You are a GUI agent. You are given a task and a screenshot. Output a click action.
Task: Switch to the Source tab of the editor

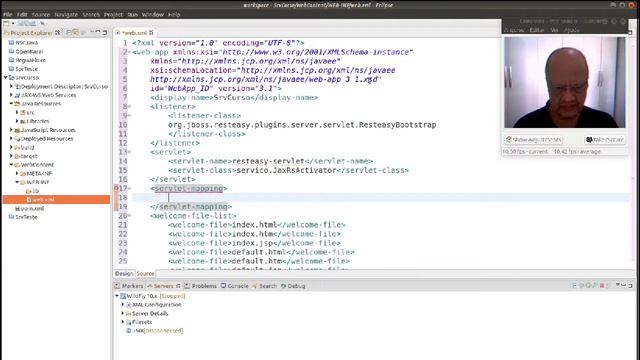click(x=145, y=273)
